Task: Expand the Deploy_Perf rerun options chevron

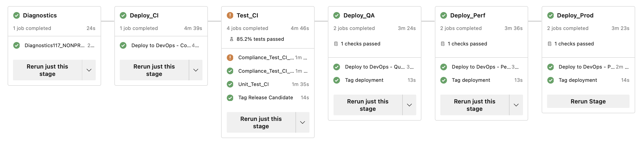Action: [x=516, y=105]
